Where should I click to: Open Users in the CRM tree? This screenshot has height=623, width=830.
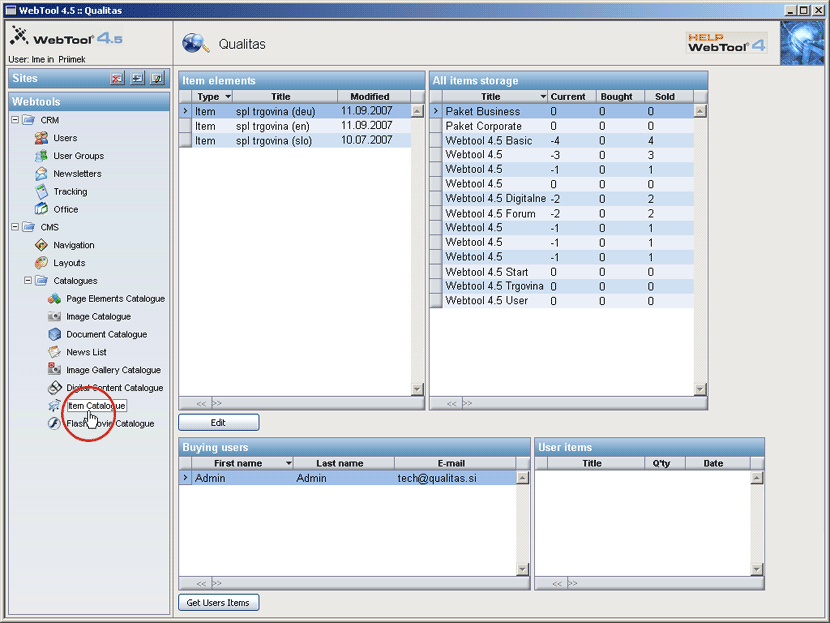click(65, 138)
